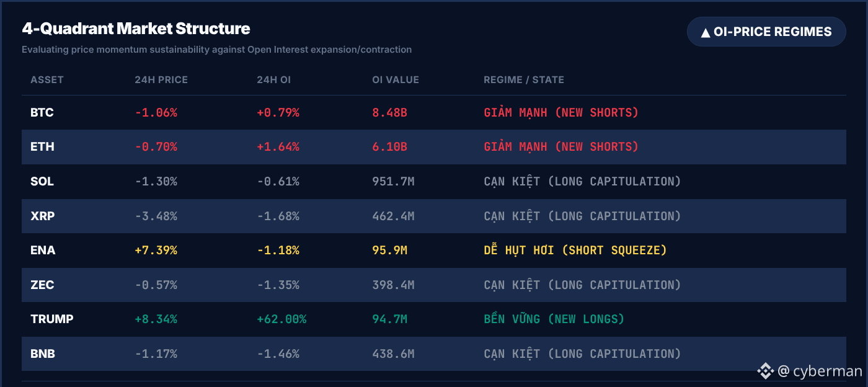Click XRP regime CẠN KIỆT (LONG CAPITULATION)
Image resolution: width=868 pixels, height=387 pixels.
point(582,216)
